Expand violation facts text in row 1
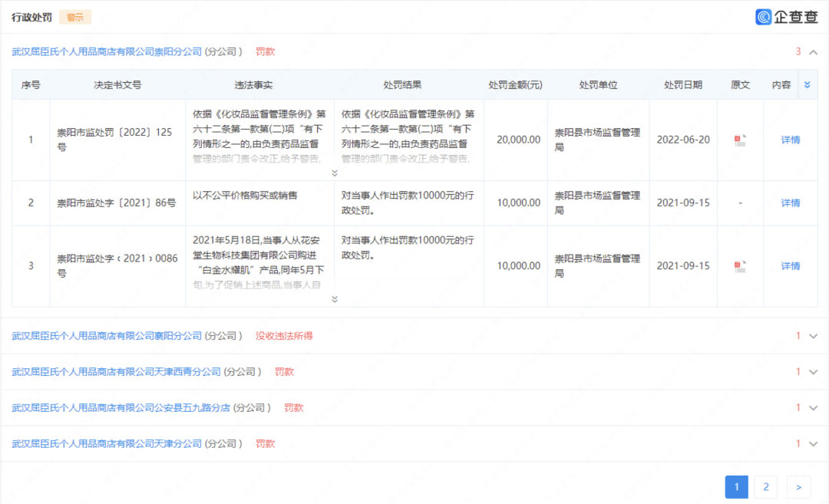Viewport: 829px width, 504px height. click(335, 173)
